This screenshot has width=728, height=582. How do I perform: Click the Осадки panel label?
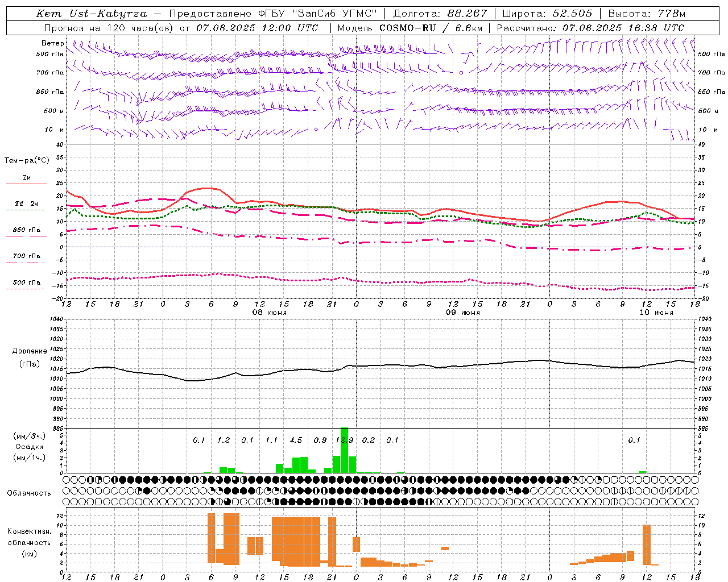tap(30, 447)
